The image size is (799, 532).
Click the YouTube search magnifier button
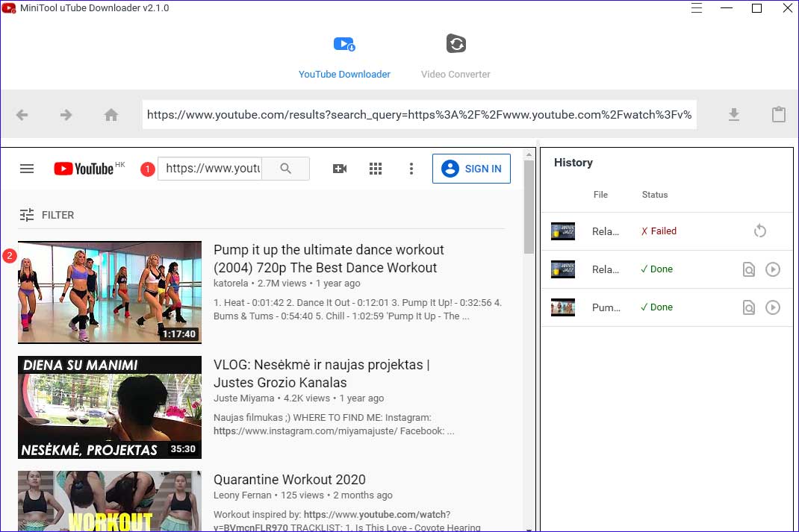point(286,169)
